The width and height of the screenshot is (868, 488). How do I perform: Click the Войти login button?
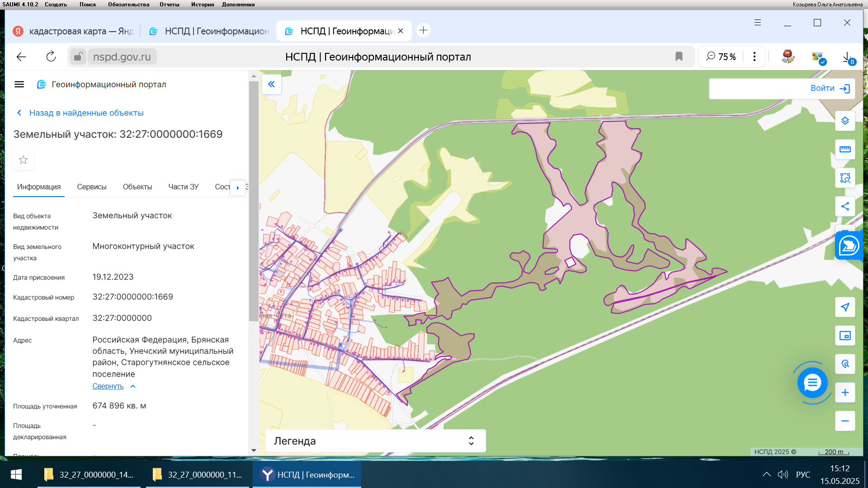click(x=830, y=89)
